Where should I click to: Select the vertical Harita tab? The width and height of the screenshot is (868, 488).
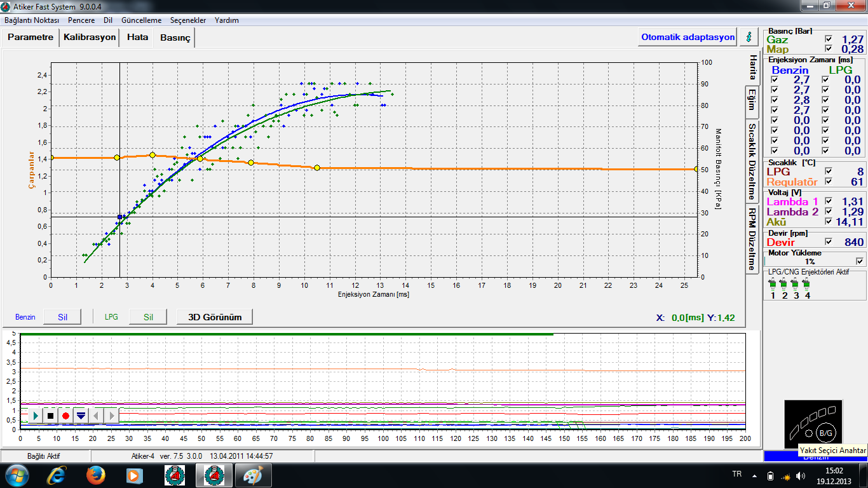click(x=752, y=67)
